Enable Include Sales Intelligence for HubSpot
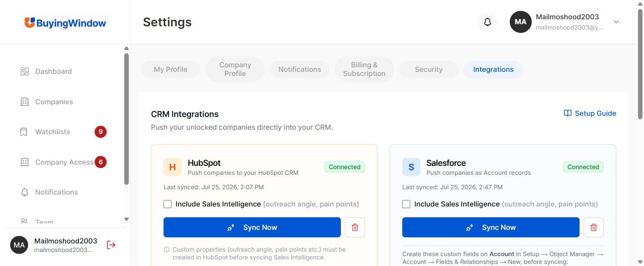 [x=168, y=204]
